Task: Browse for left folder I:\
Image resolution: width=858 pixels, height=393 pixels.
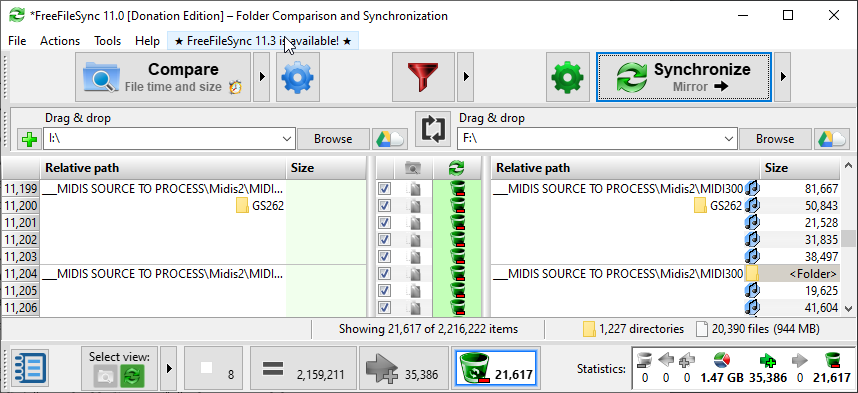Action: coord(333,139)
